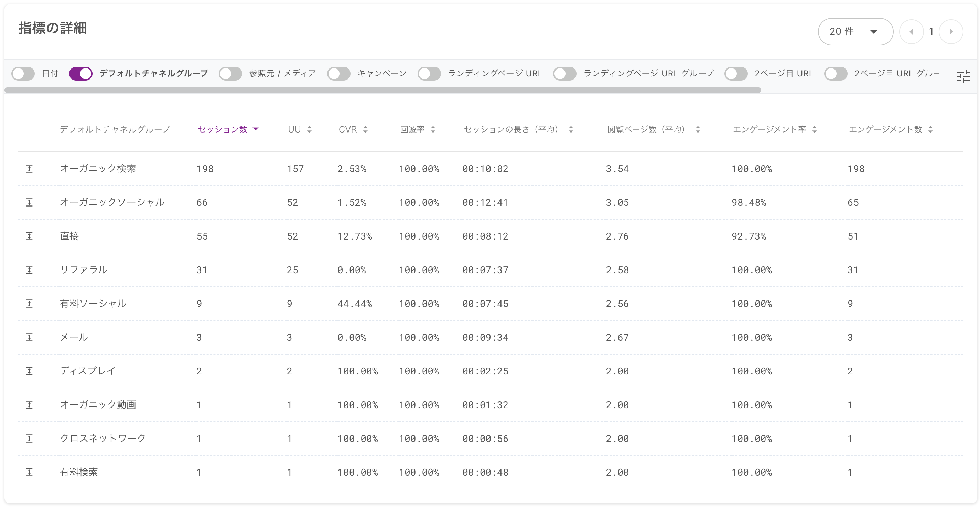
Task: Expand the 有料検索 row icon
Action: click(x=29, y=472)
